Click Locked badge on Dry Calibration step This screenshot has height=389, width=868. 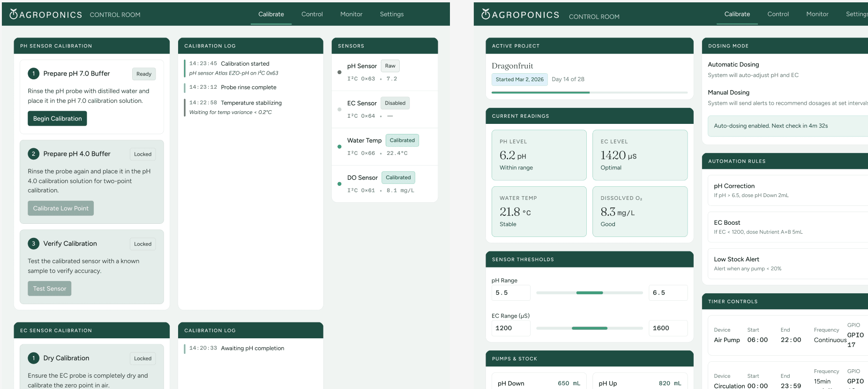click(x=143, y=358)
